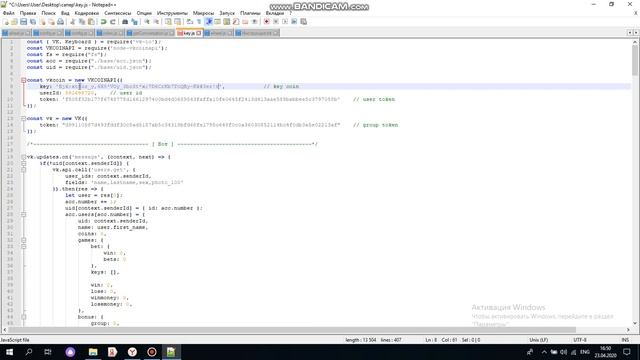Toggle word wrap in the toolbar
Screen dimensions: 640x360
pyautogui.click(x=190, y=22)
